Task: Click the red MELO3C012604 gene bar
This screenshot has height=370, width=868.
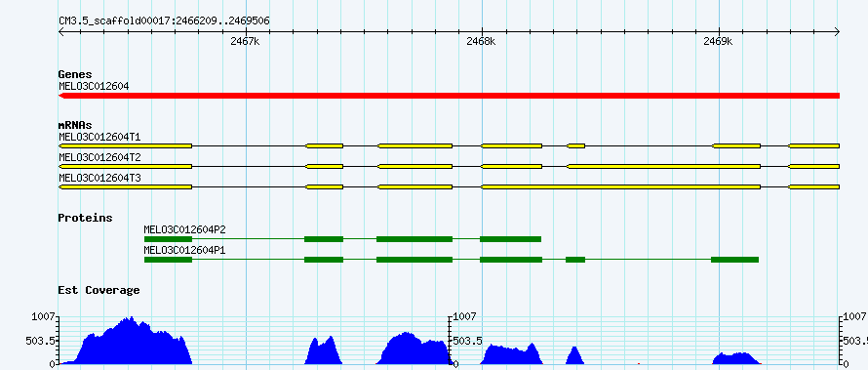Action: (449, 96)
